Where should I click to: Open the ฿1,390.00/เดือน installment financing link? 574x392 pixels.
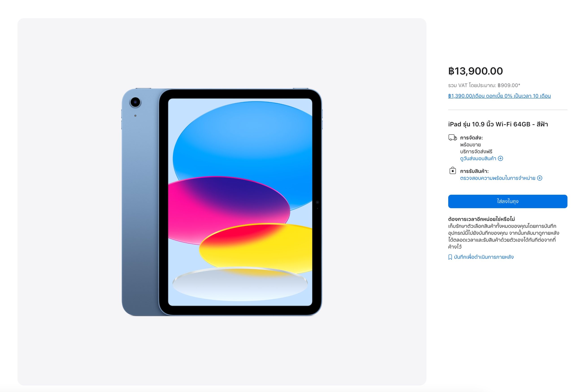pos(499,96)
